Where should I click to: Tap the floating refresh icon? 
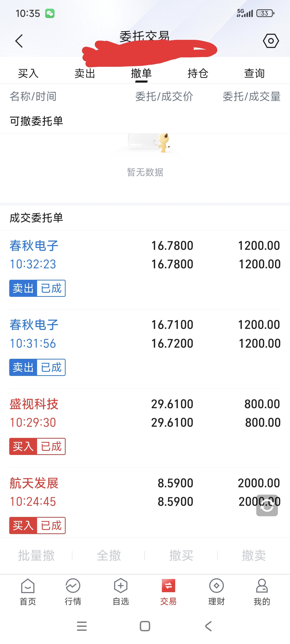click(267, 505)
